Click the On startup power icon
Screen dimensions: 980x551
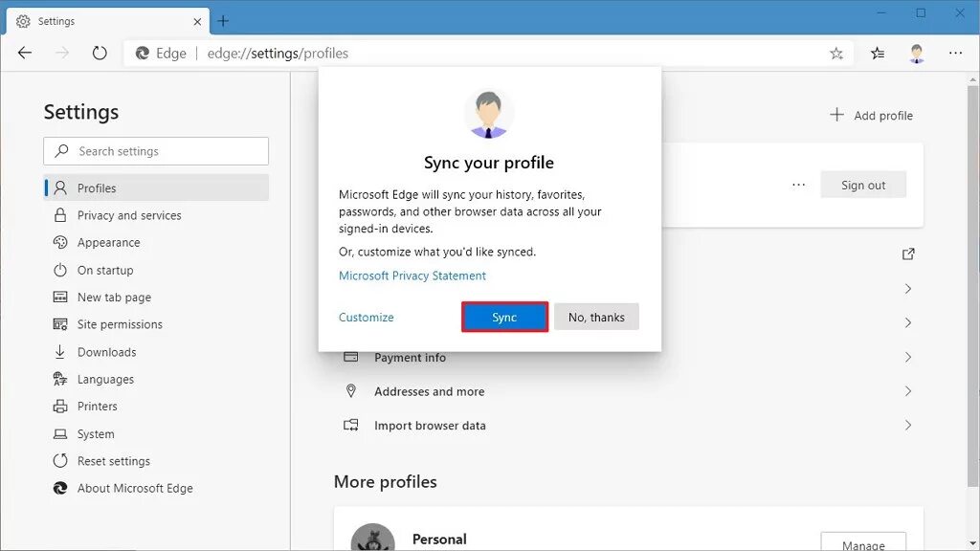pos(60,270)
